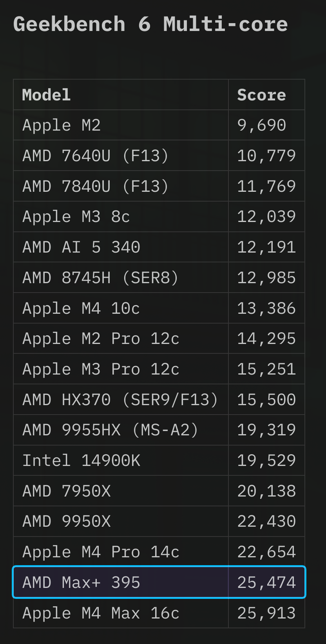Select the AMD HX370 (SER9/F13) row
Image resolution: width=326 pixels, height=644 pixels.
click(159, 400)
